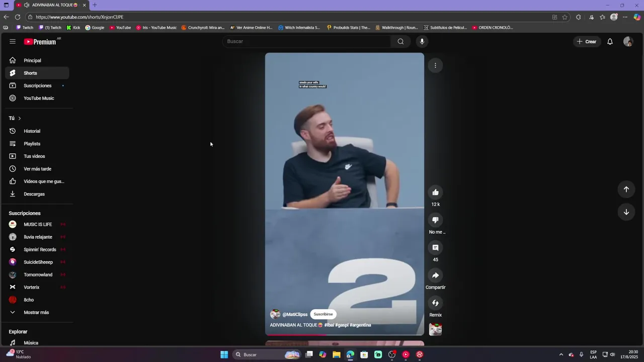Show hidden system tray icons
Image resolution: width=644 pixels, height=362 pixels.
point(561,354)
